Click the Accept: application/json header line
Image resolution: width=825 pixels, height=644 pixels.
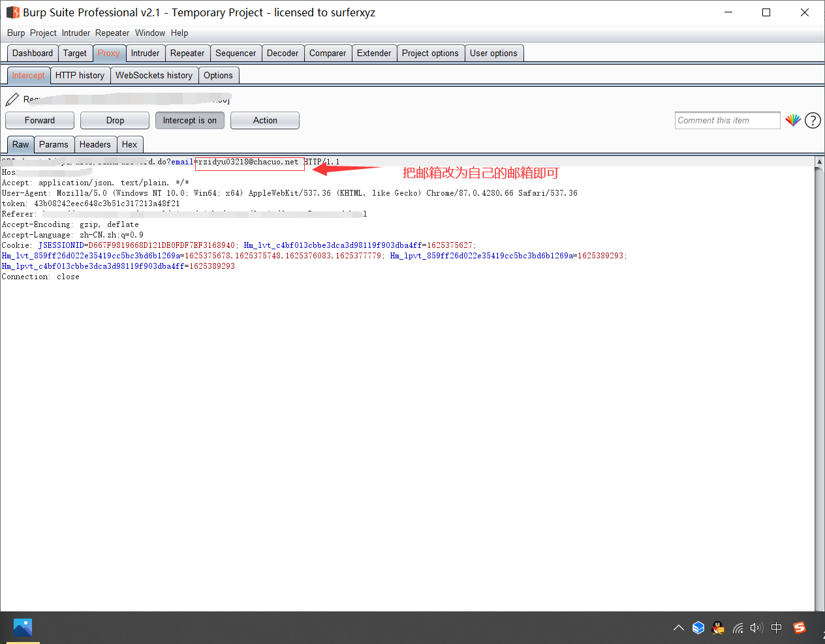(x=95, y=183)
